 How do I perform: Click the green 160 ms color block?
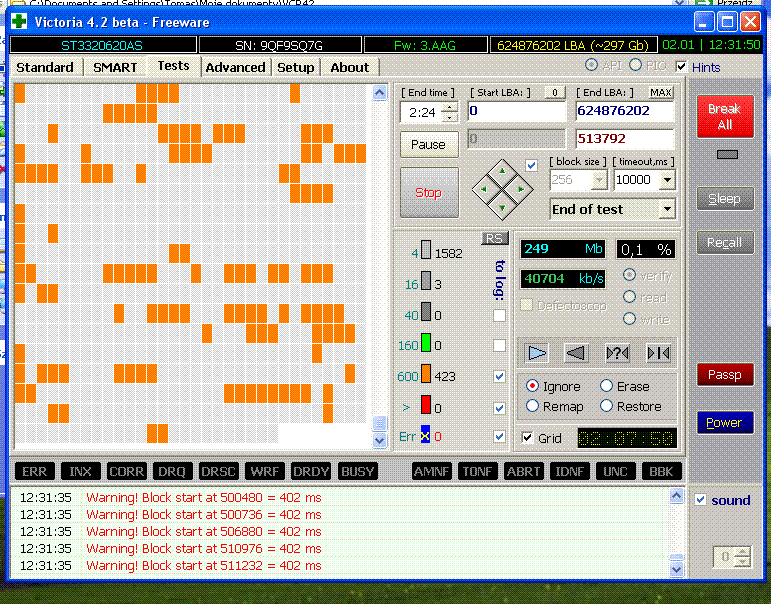click(x=426, y=342)
